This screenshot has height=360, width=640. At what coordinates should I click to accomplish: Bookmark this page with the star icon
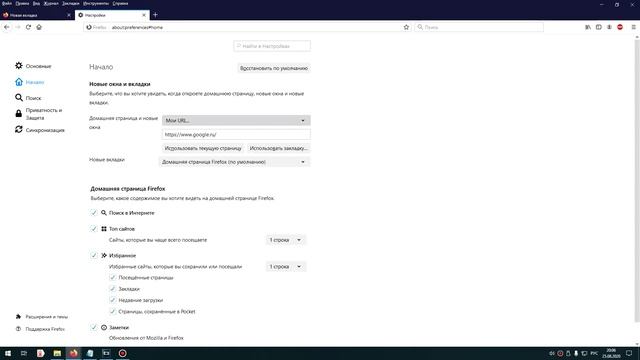pyautogui.click(x=406, y=27)
